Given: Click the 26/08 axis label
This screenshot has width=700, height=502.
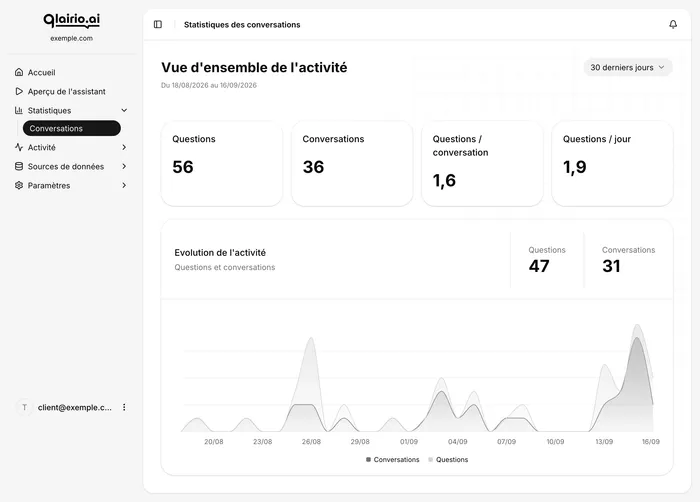Looking at the screenshot, I should [311, 442].
